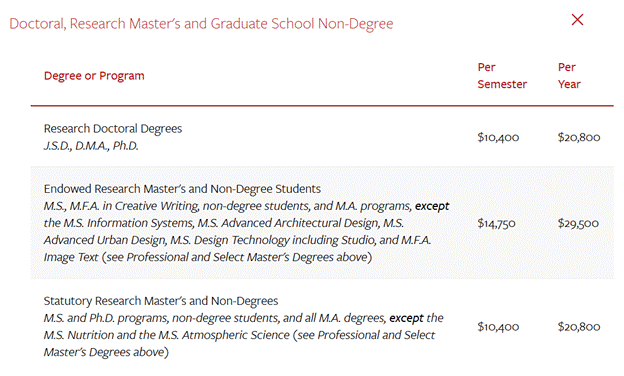Viewport: 624px width, 376px height.
Task: Select the Statutory Research Master's and Non-Degrees title
Action: coord(161,301)
